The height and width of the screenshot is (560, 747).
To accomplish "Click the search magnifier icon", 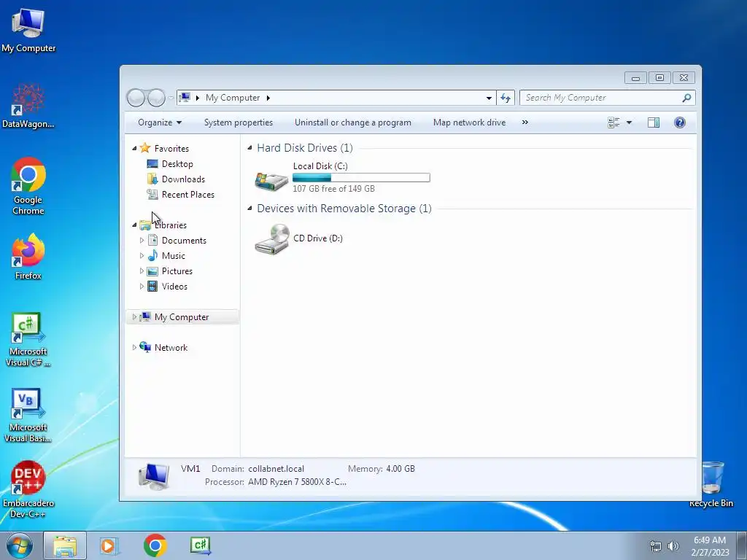I will click(686, 98).
